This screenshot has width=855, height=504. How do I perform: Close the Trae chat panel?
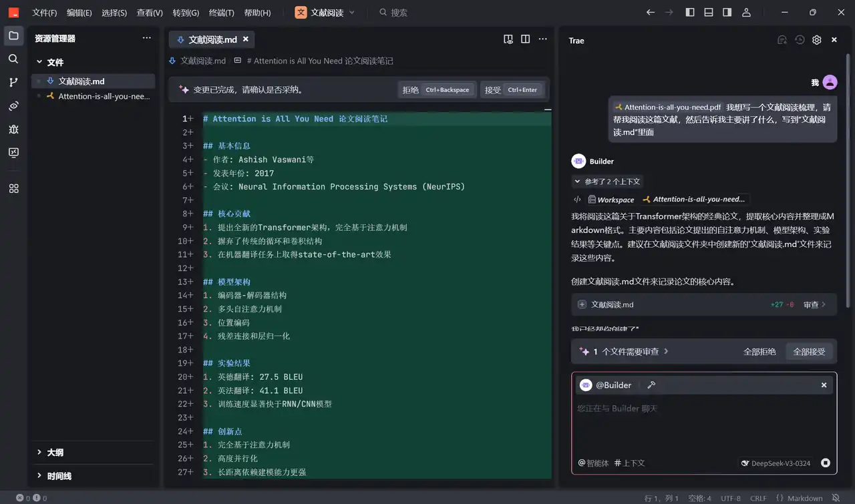click(x=834, y=40)
